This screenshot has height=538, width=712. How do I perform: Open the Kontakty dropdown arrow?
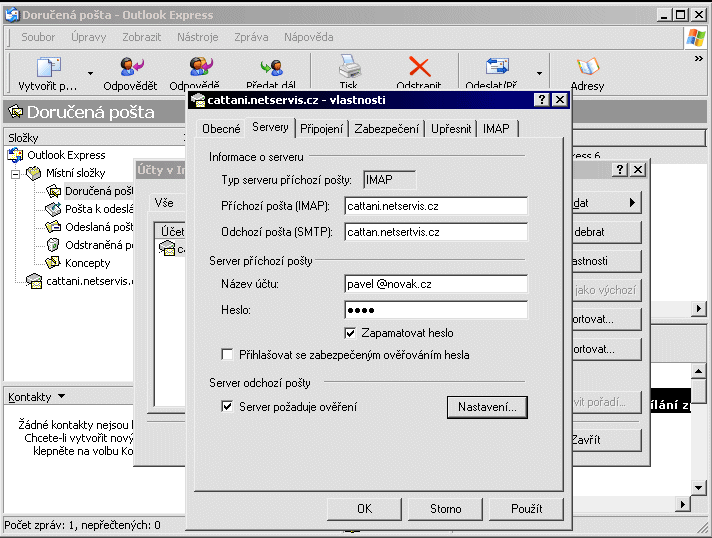61,396
